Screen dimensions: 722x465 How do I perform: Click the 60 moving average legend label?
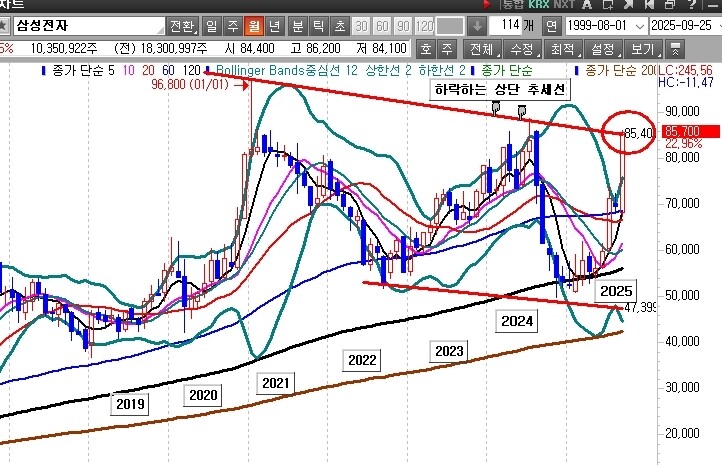click(168, 70)
